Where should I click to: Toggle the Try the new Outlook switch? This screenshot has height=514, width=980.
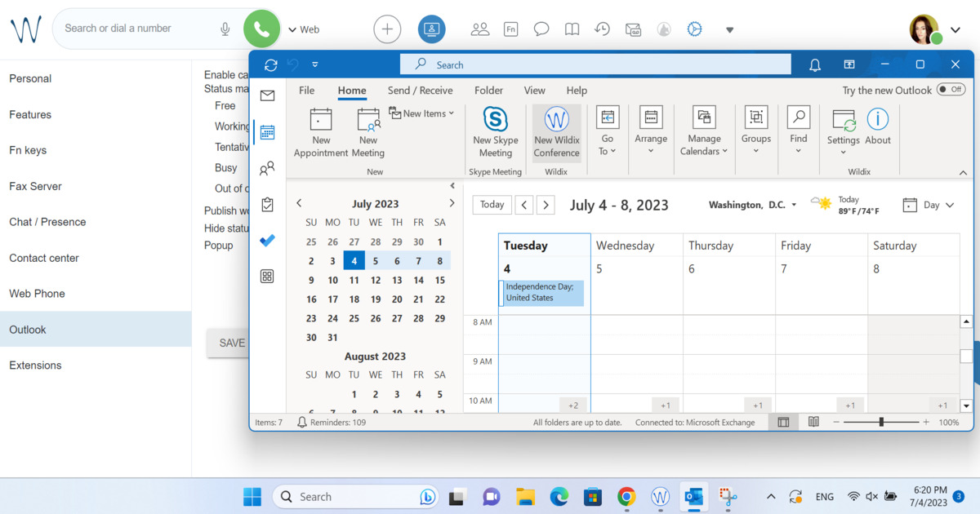(x=950, y=90)
